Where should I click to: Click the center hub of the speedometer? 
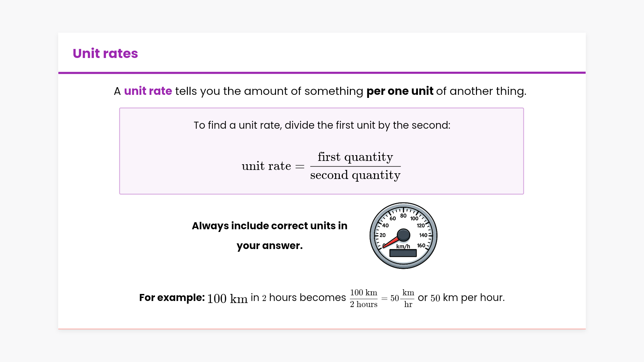pyautogui.click(x=403, y=235)
